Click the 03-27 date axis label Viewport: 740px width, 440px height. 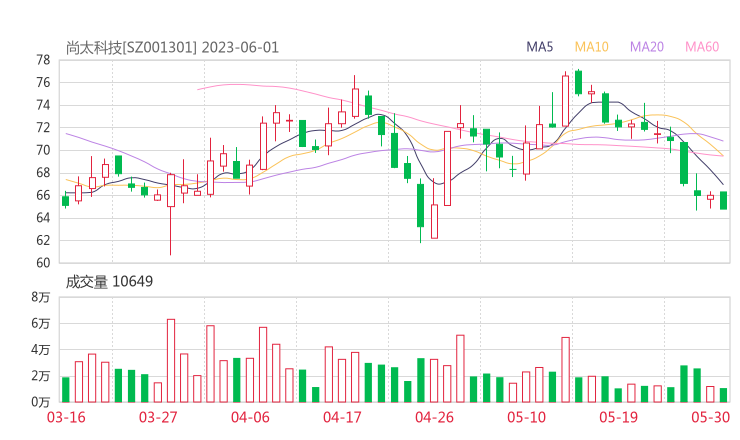(x=158, y=417)
